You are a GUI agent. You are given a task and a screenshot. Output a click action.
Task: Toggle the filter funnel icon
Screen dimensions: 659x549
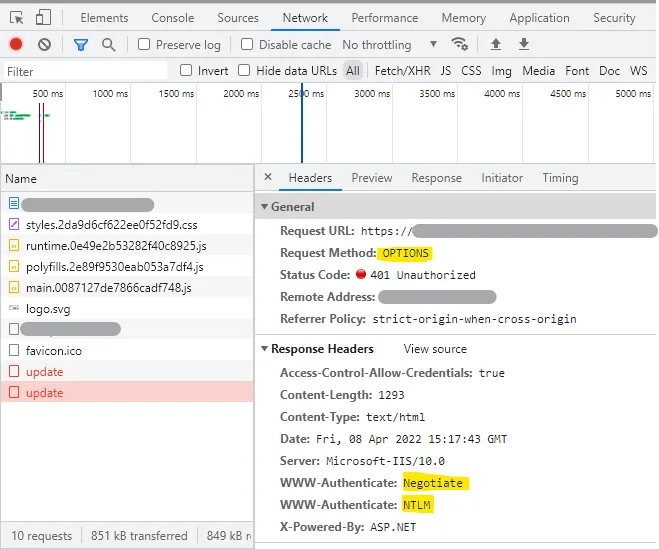click(81, 45)
